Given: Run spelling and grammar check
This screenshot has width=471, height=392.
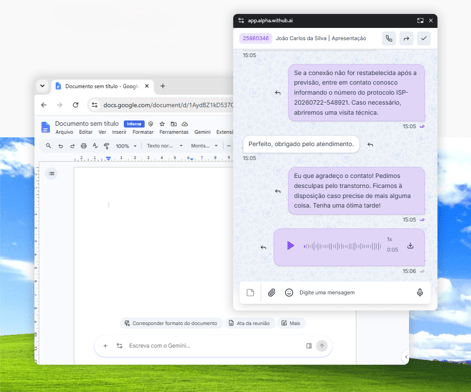Looking at the screenshot, I should point(95,146).
